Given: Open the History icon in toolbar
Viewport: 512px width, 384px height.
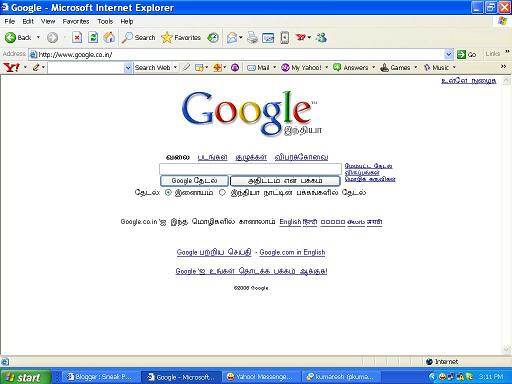Looking at the screenshot, I should pyautogui.click(x=213, y=37).
